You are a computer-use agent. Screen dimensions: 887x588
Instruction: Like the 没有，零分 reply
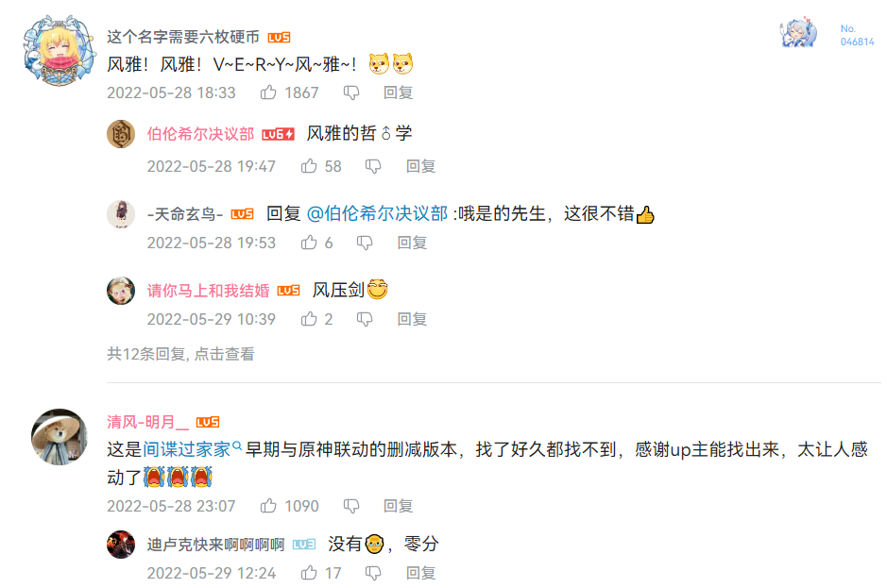[309, 573]
